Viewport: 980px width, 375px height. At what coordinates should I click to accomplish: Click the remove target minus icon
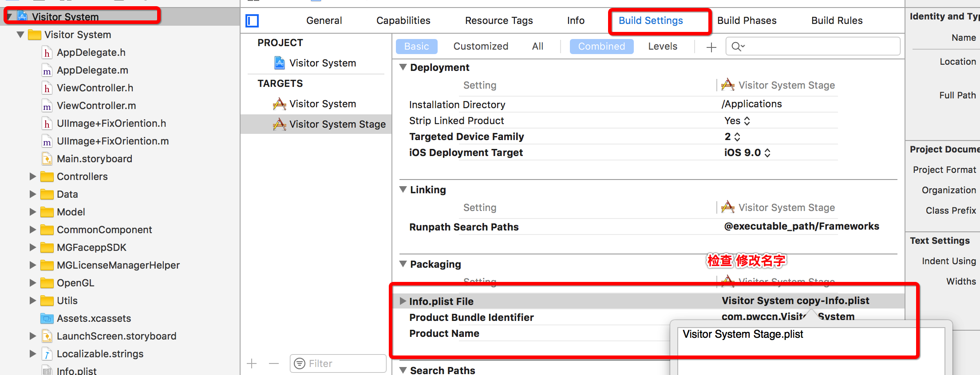[274, 364]
